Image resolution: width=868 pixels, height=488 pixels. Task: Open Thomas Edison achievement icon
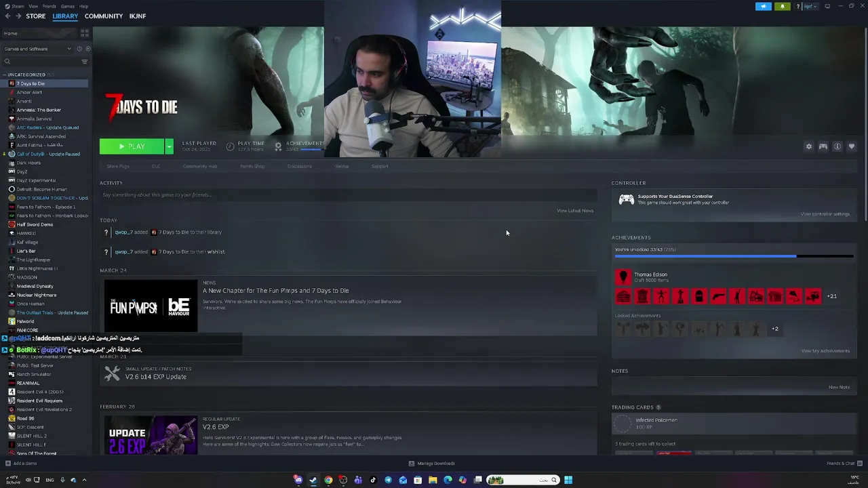pos(623,277)
